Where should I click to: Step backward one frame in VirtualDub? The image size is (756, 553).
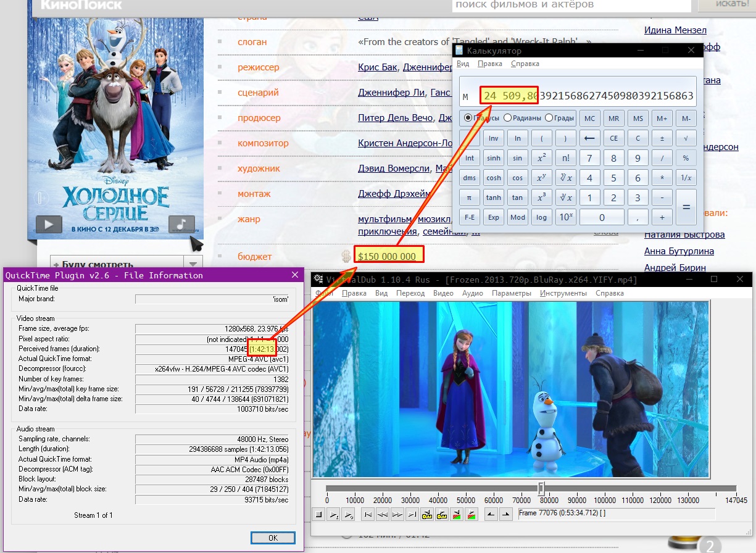click(x=383, y=514)
